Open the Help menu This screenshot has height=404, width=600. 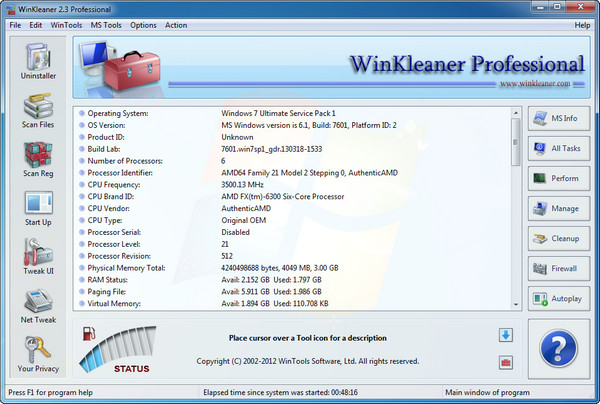tap(582, 25)
